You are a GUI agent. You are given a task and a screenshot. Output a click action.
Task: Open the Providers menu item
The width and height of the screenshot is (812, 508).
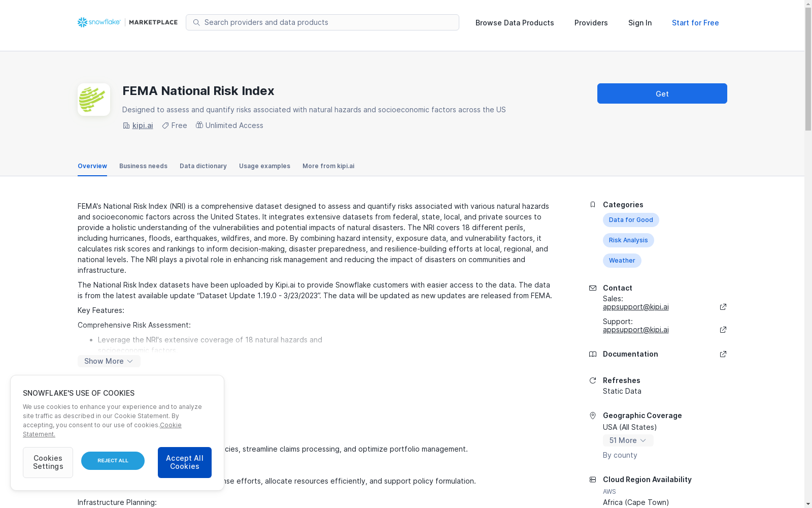coord(591,23)
